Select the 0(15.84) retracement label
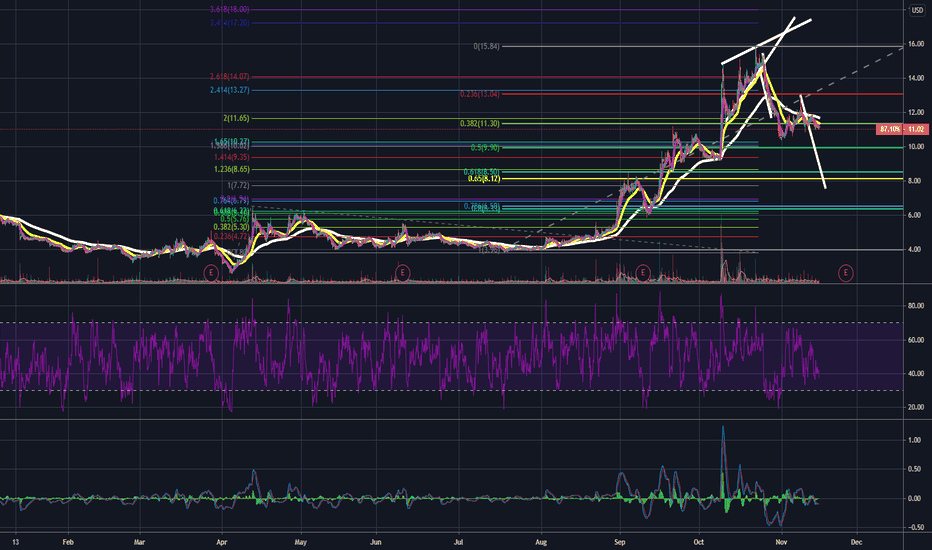This screenshot has height=550, width=932. pyautogui.click(x=486, y=46)
